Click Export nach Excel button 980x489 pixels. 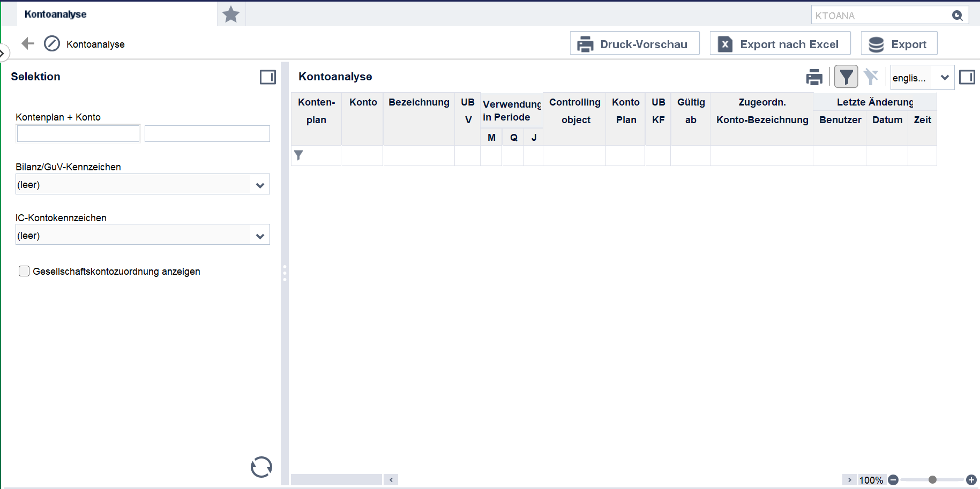pyautogui.click(x=780, y=43)
